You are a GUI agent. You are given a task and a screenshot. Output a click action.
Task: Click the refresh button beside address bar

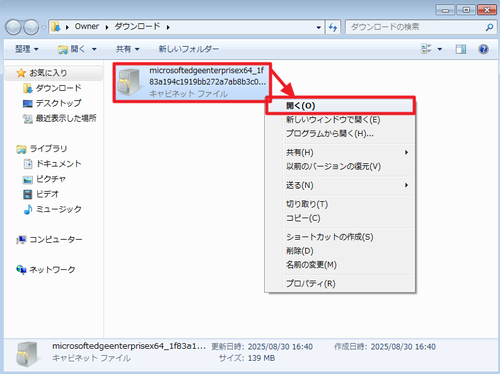(x=332, y=27)
